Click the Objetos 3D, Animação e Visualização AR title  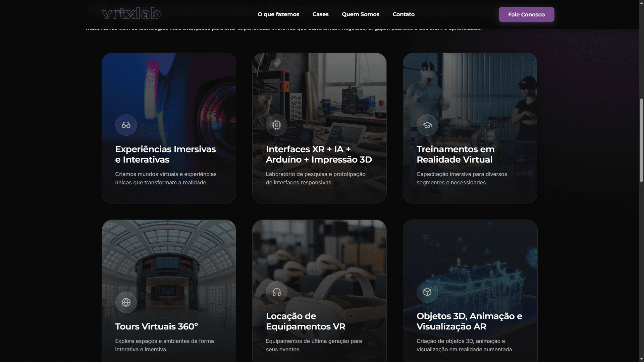tap(469, 321)
